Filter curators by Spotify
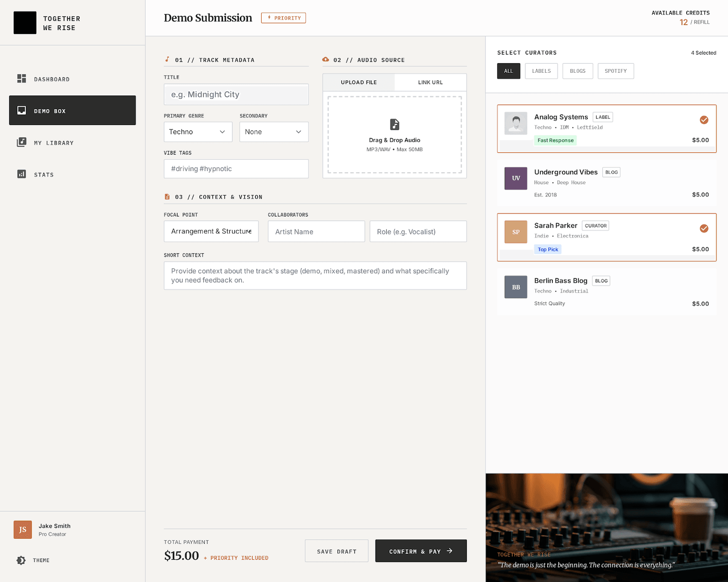728x582 pixels. coord(615,71)
